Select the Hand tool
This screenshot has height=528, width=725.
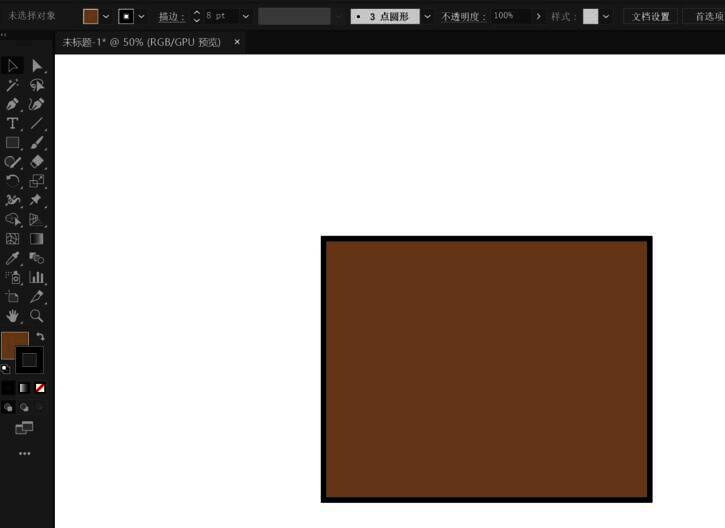tap(12, 316)
